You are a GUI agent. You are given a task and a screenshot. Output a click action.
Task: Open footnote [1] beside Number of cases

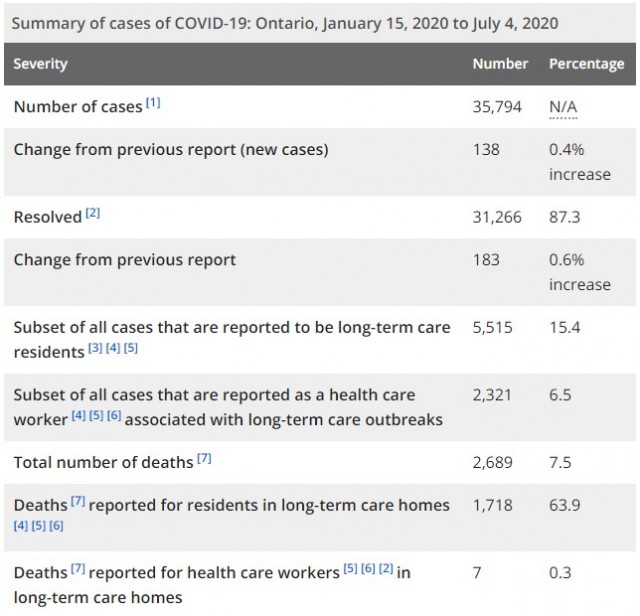153,103
